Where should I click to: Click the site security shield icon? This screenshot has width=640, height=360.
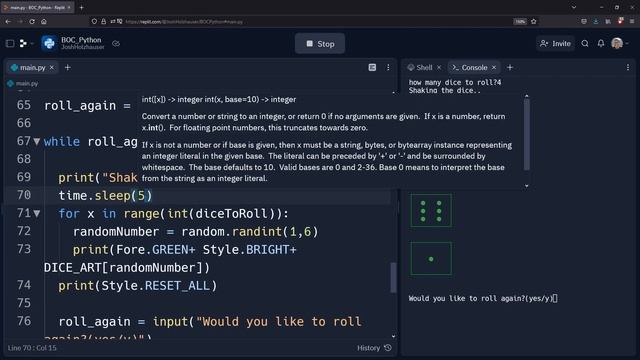(94, 21)
